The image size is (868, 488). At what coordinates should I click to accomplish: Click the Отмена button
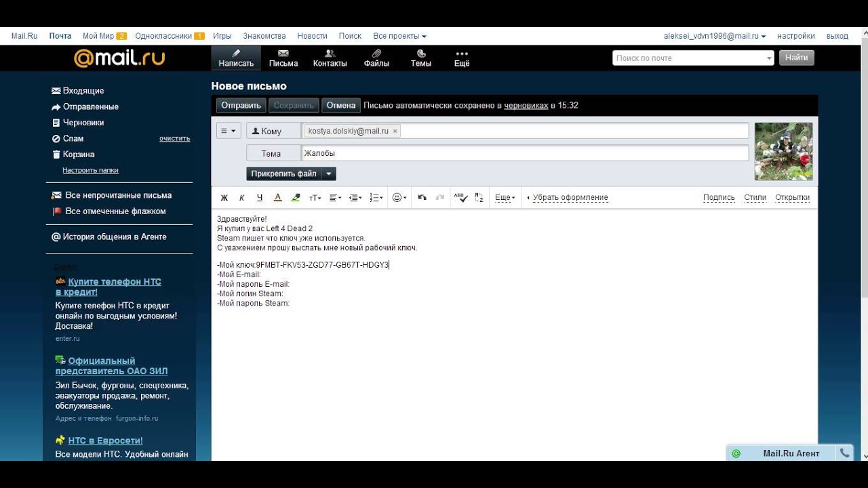[x=341, y=105]
